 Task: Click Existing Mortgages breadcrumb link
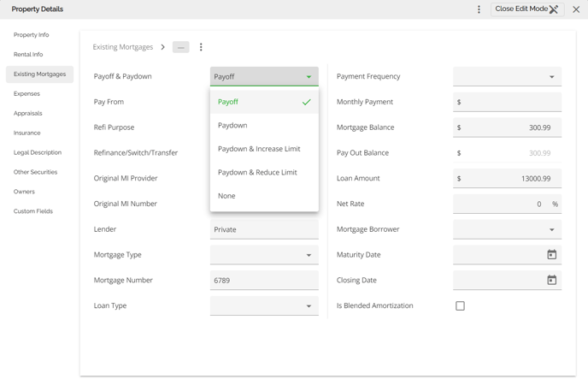pos(123,47)
